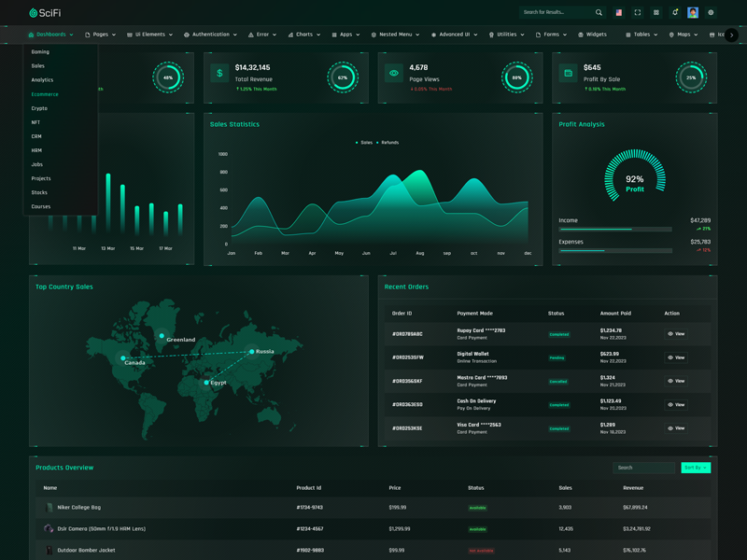747x560 pixels.
Task: Click the SciFi logo
Action: click(45, 13)
